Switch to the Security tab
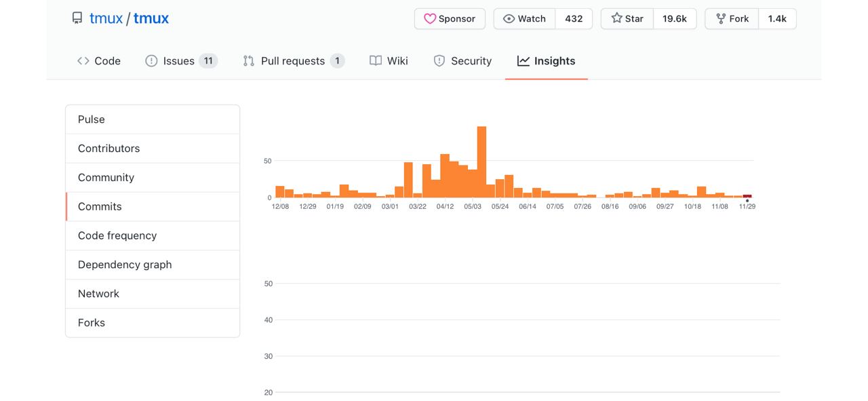This screenshot has height=401, width=868. tap(462, 61)
